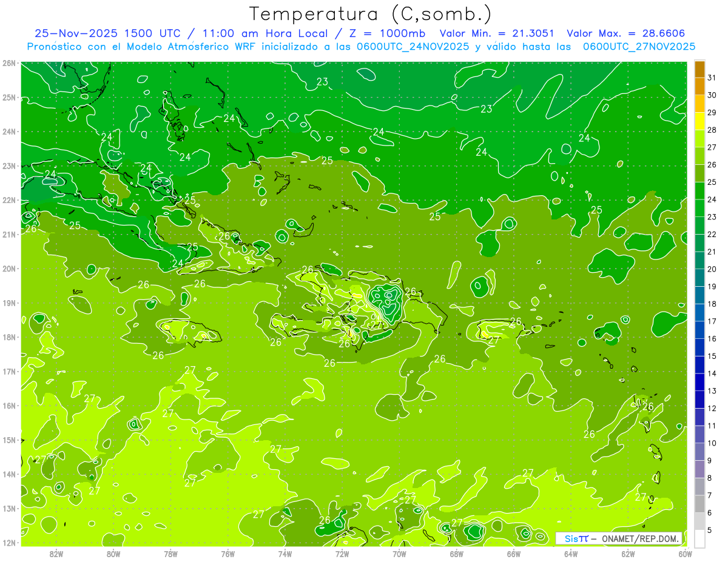This screenshot has width=728, height=562.
Task: Click the "72W" longitude axis label
Action: point(342,553)
